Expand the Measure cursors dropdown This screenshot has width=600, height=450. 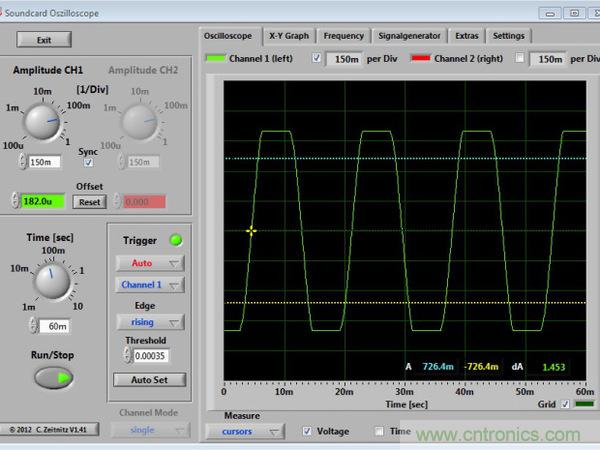tap(243, 431)
